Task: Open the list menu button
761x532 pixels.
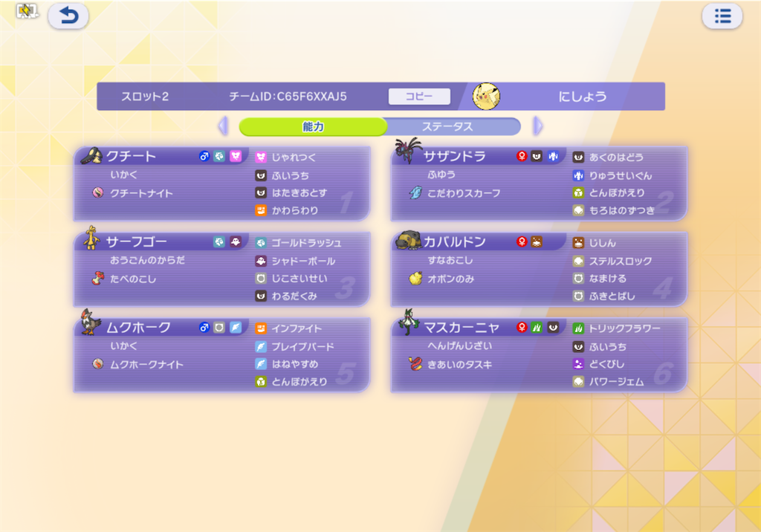Action: point(722,16)
